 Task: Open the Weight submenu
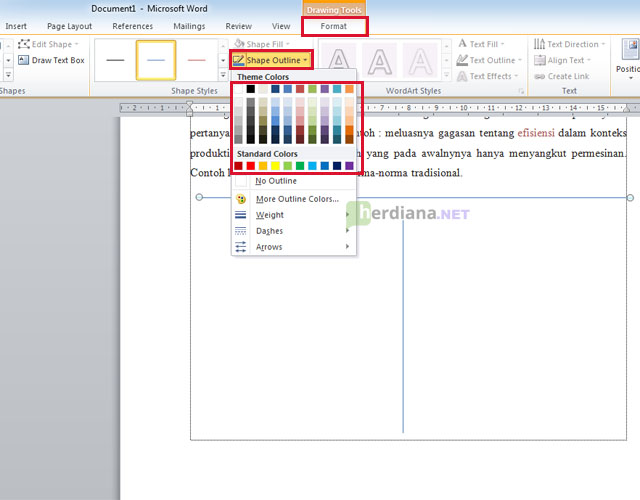coord(294,215)
